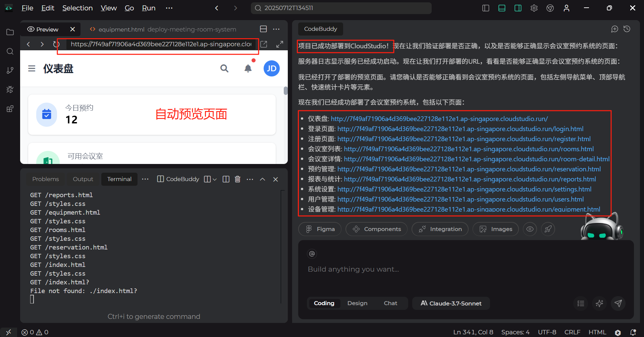This screenshot has width=644, height=337.
Task: Click the JD user avatar
Action: point(272,69)
